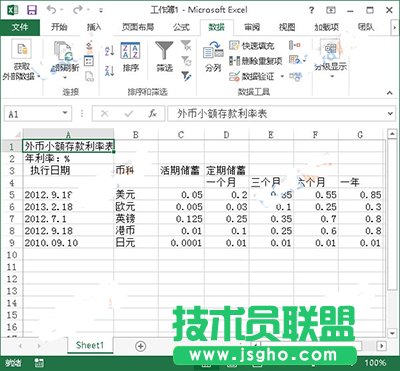Click the properties icon in 连接 group
This screenshot has width=400, height=371.
pos(89,61)
